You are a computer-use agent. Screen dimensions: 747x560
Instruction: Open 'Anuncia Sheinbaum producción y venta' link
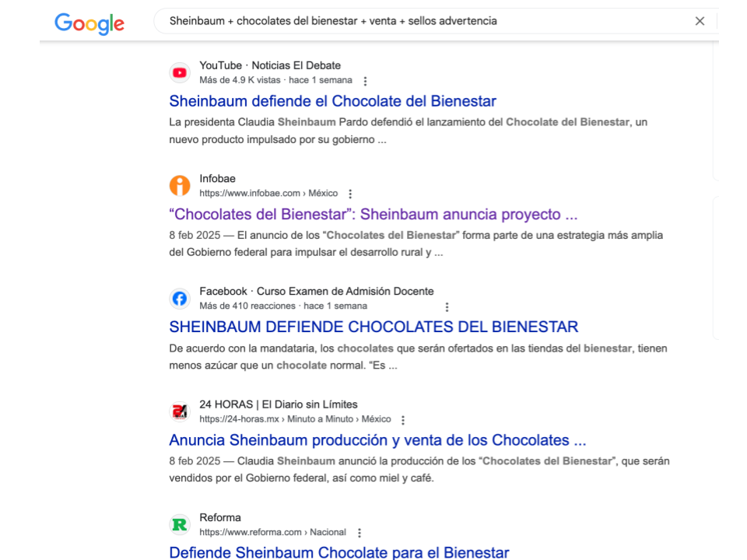tap(377, 440)
